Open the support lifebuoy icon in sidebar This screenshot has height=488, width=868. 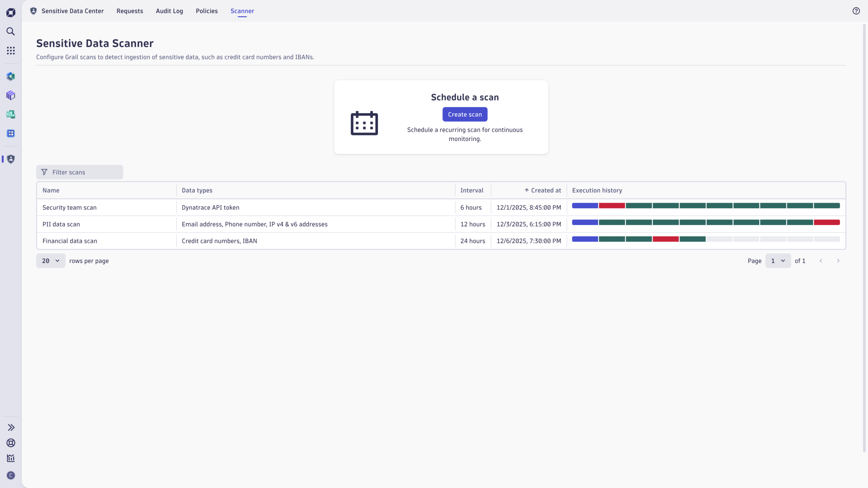pyautogui.click(x=11, y=443)
